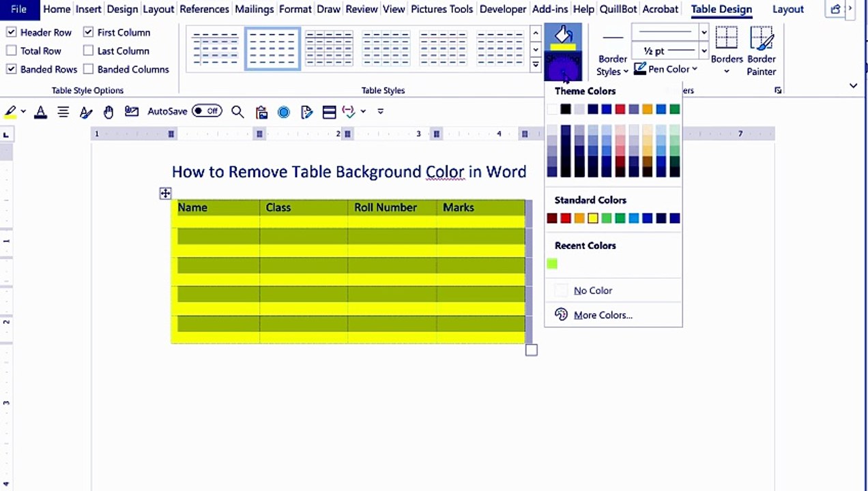Pick the light green recent color swatch
Image resolution: width=868 pixels, height=491 pixels.
point(552,264)
